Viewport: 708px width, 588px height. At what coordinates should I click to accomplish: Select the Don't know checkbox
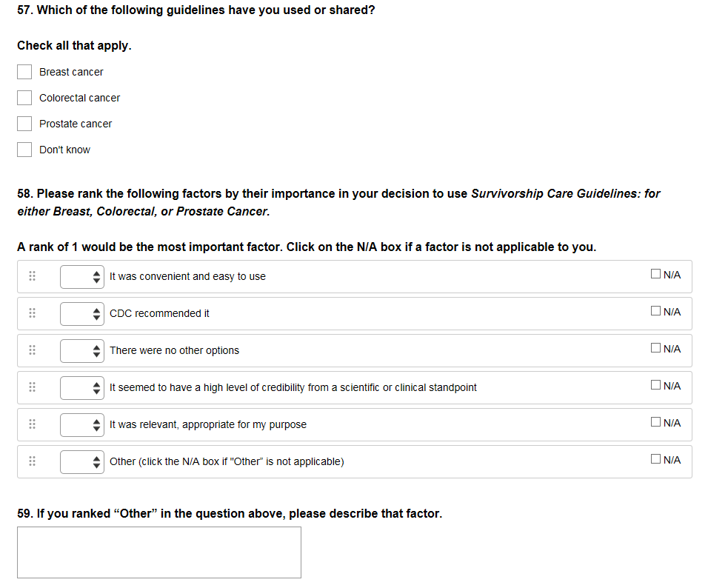pyautogui.click(x=24, y=150)
